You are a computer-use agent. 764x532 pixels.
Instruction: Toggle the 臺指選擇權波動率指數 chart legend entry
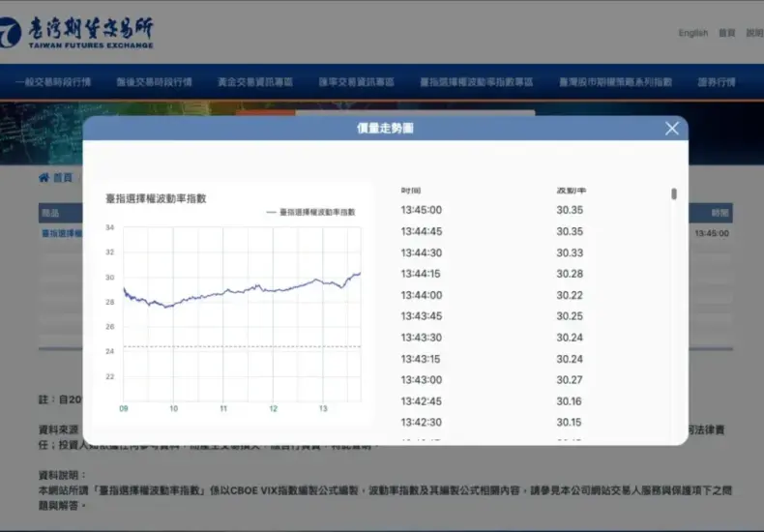tap(310, 212)
